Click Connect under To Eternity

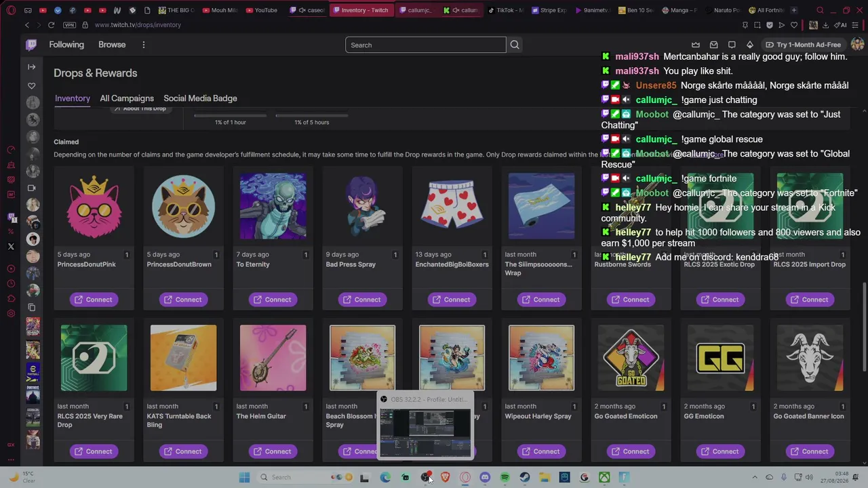point(273,300)
